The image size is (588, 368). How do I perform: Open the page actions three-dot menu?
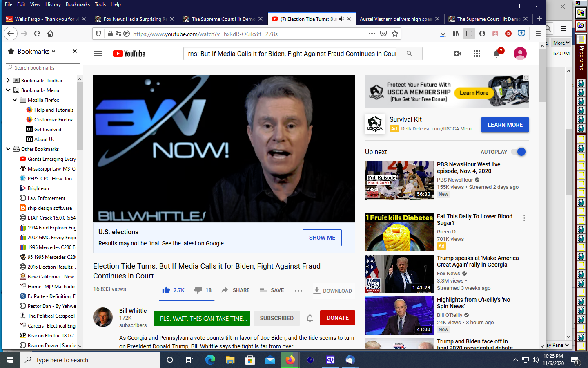pyautogui.click(x=372, y=34)
